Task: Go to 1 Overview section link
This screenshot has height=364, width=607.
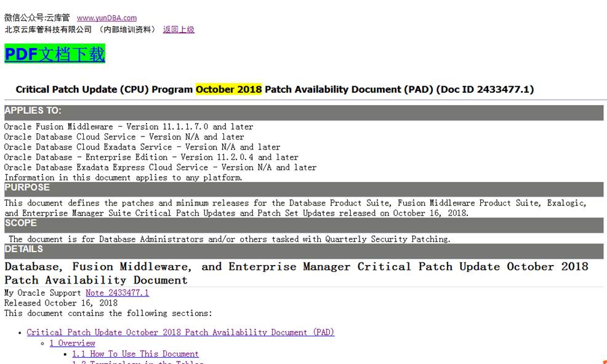Action: 72,343
